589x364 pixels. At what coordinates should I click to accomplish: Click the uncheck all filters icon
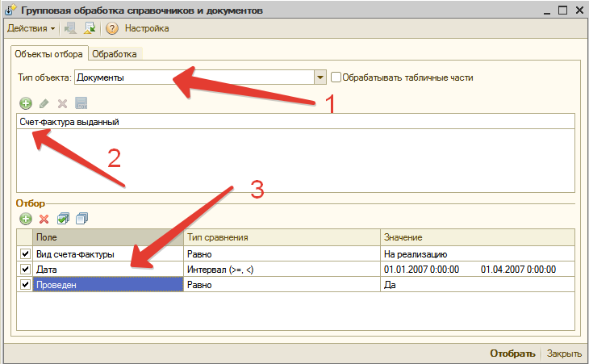click(x=81, y=219)
